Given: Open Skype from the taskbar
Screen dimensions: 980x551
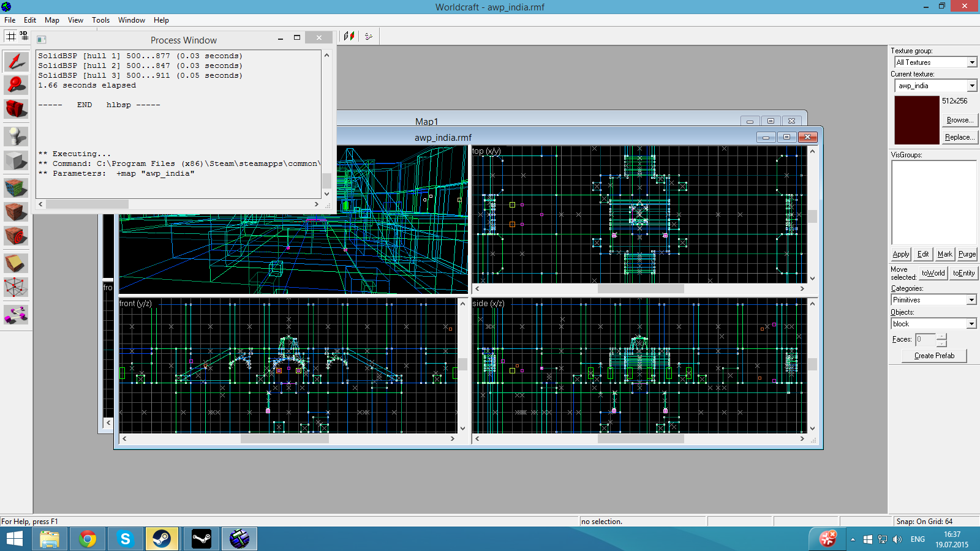Looking at the screenshot, I should [125, 539].
